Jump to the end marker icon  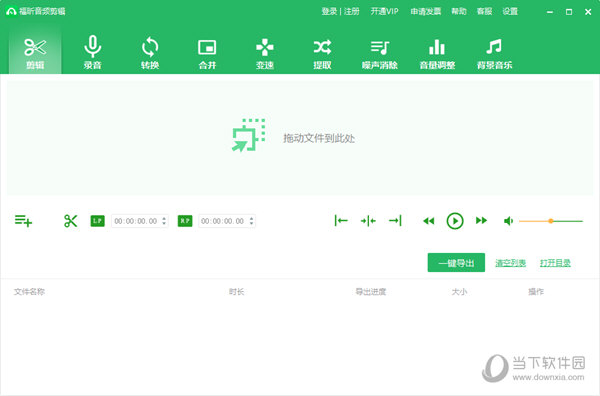(395, 220)
